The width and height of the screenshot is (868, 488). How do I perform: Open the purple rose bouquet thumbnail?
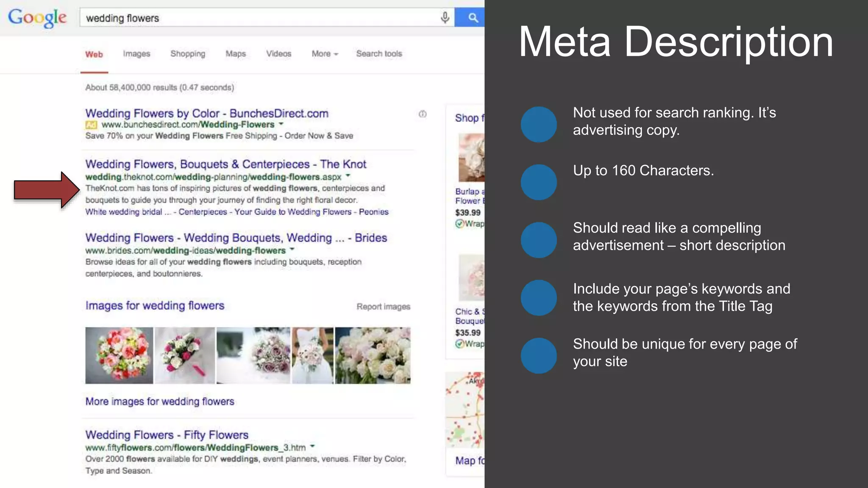click(x=253, y=355)
